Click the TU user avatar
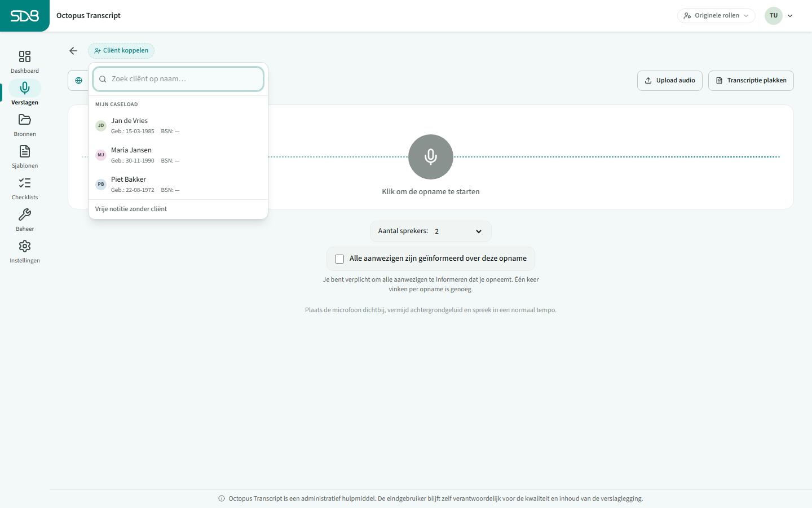 point(774,16)
